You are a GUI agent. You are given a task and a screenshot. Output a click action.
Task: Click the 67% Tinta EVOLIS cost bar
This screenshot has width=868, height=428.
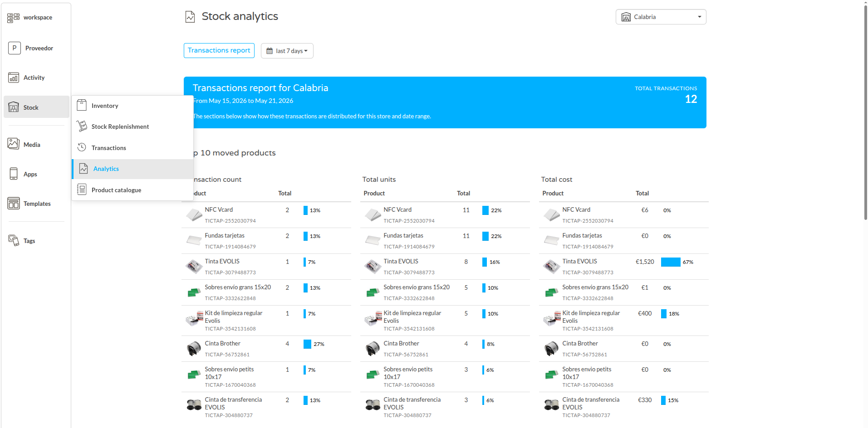671,262
